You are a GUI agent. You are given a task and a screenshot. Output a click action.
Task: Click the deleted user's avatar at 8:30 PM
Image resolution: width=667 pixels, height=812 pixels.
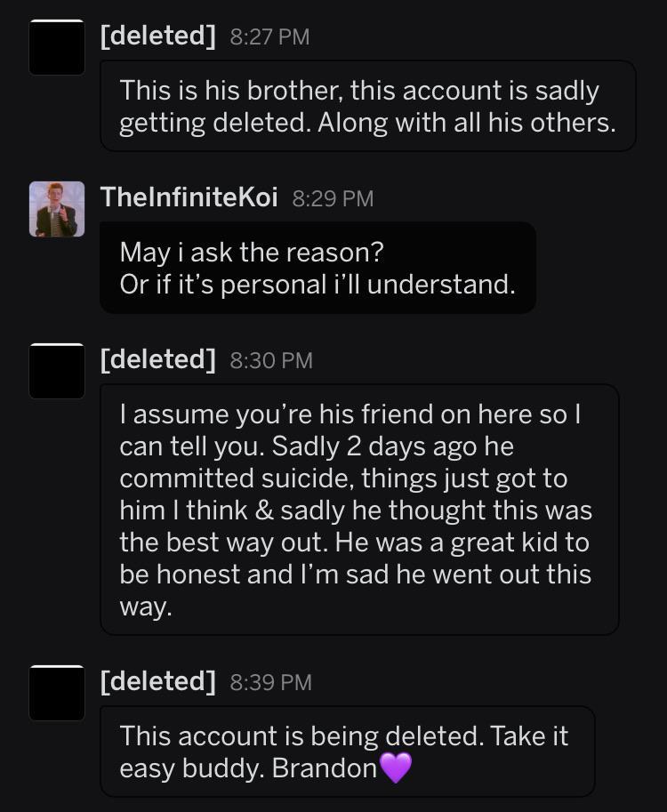(57, 371)
